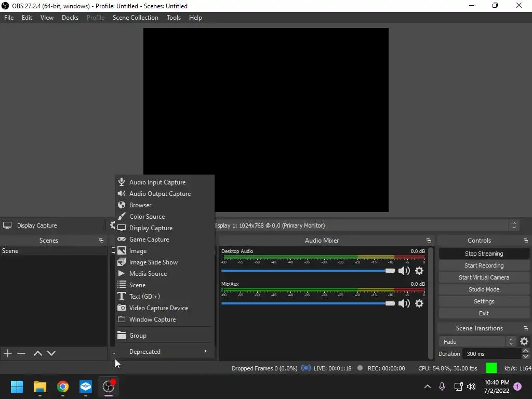Move scene up with arrow icon
Viewport: 532px width, 399px height.
[37, 353]
